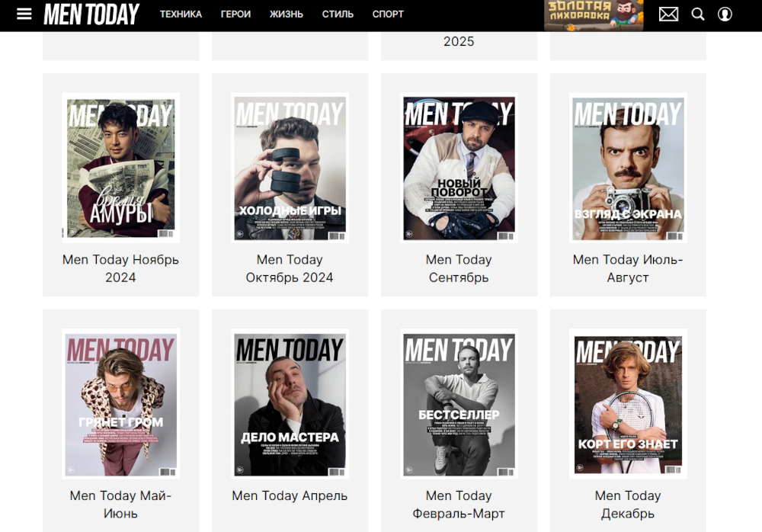Open the Взгляд с экрана cover thumbnail
This screenshot has width=762, height=532.
click(628, 168)
